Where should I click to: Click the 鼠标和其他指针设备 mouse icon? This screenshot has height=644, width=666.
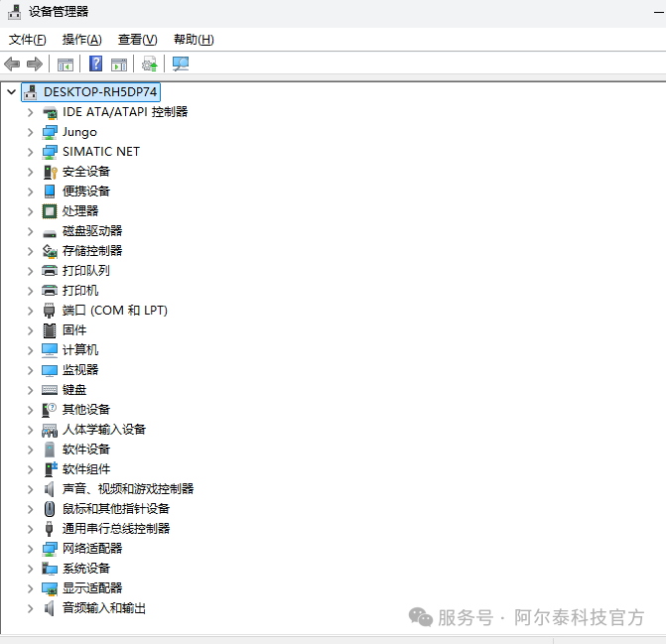point(50,509)
